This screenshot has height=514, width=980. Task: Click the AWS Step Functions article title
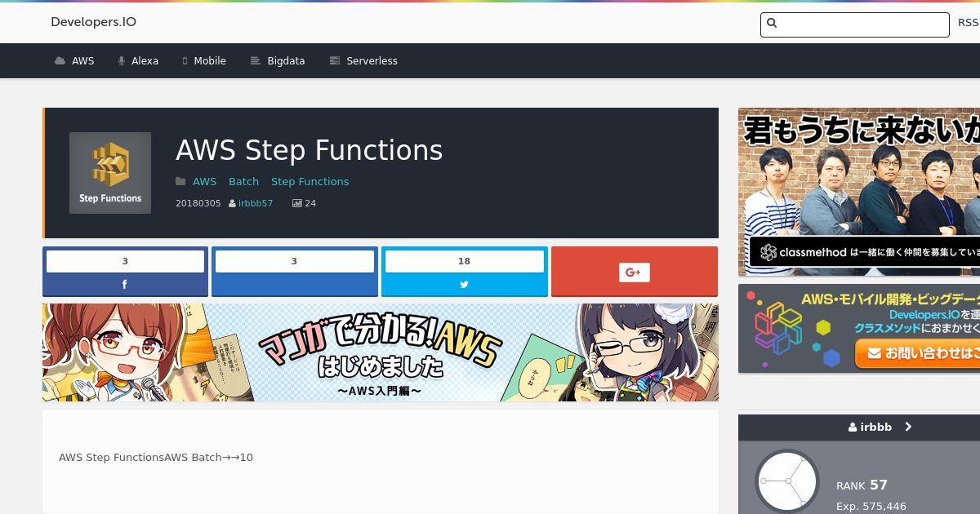[x=309, y=150]
